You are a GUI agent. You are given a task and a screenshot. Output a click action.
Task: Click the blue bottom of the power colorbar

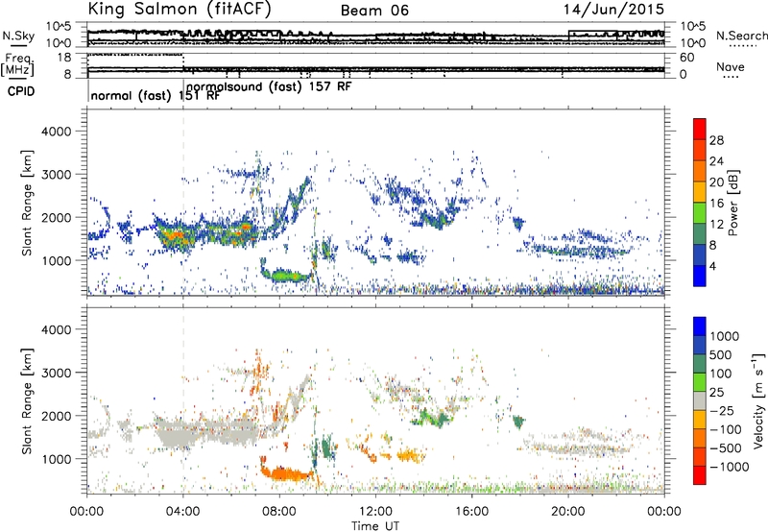(700, 276)
